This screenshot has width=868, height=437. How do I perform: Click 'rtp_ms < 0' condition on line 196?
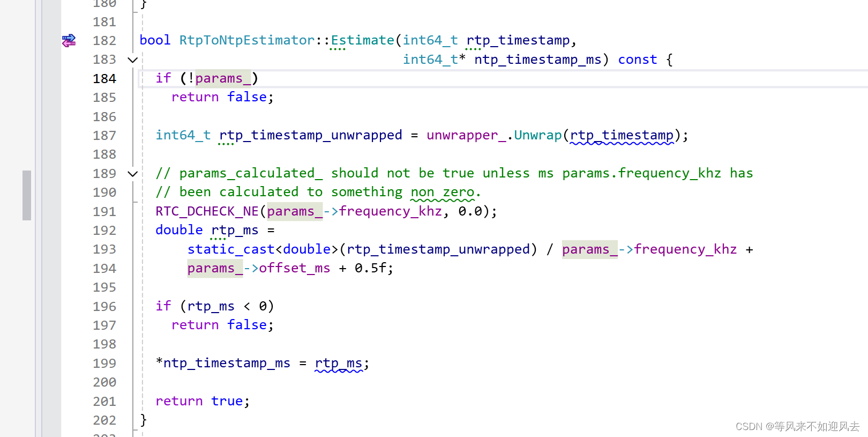pyautogui.click(x=227, y=306)
